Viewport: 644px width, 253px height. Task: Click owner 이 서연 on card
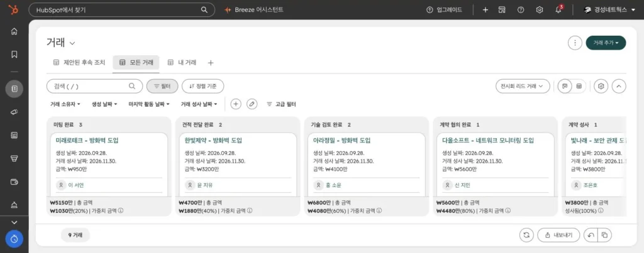click(76, 185)
